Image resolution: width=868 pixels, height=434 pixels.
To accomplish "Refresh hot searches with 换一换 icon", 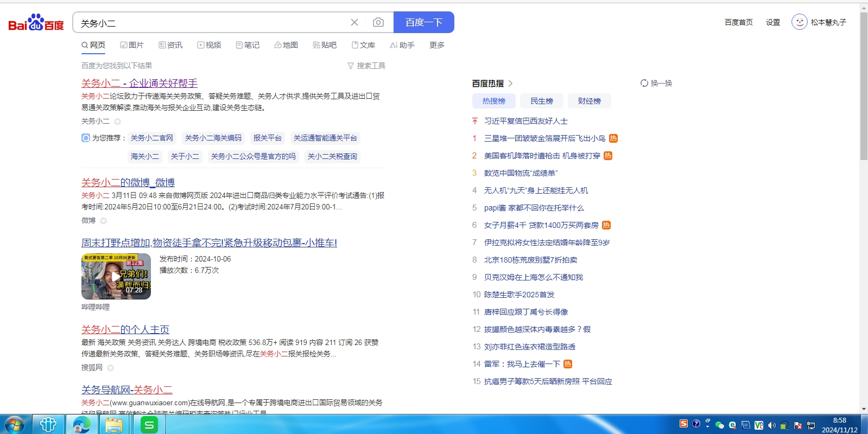I will pyautogui.click(x=644, y=83).
